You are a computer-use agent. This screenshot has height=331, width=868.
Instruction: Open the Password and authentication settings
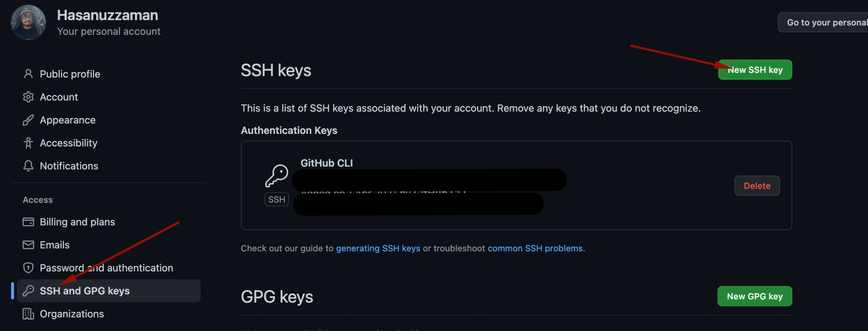pos(106,268)
